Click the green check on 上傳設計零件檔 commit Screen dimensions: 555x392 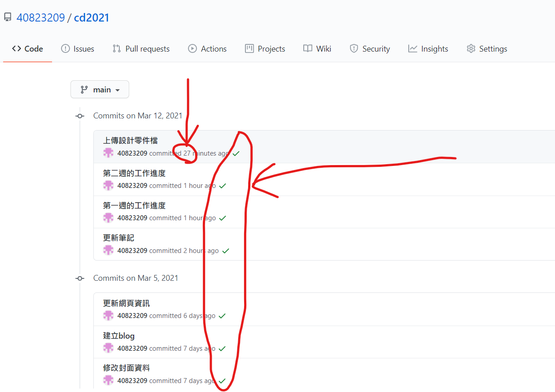click(x=236, y=153)
